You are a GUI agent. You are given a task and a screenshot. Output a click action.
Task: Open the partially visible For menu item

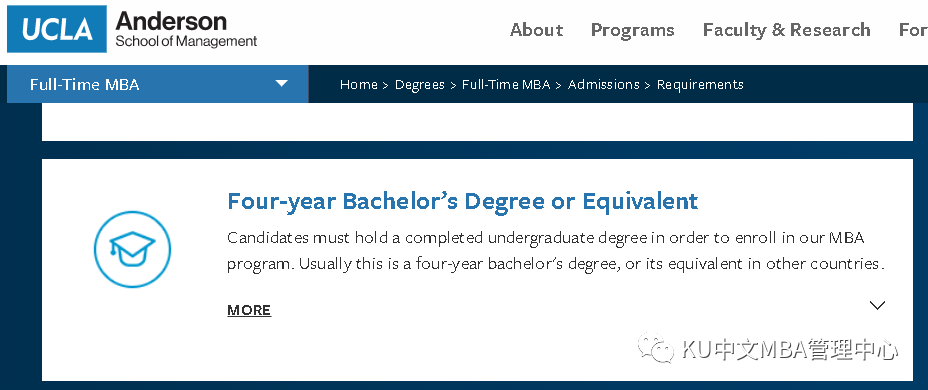913,30
